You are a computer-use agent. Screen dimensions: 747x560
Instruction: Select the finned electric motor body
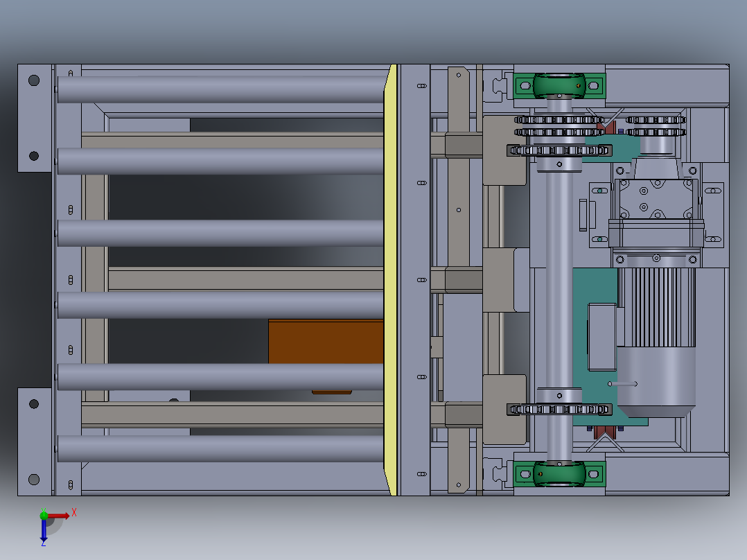coord(656,307)
